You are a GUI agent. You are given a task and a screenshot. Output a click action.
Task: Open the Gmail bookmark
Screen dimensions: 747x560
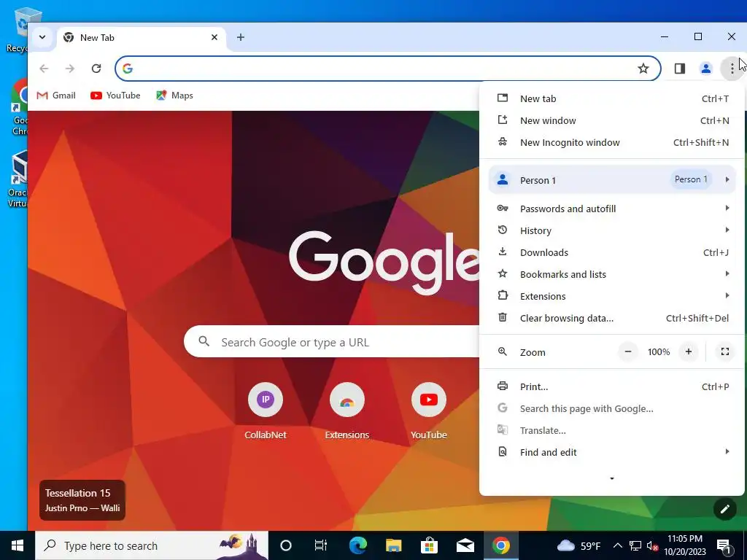tap(56, 96)
